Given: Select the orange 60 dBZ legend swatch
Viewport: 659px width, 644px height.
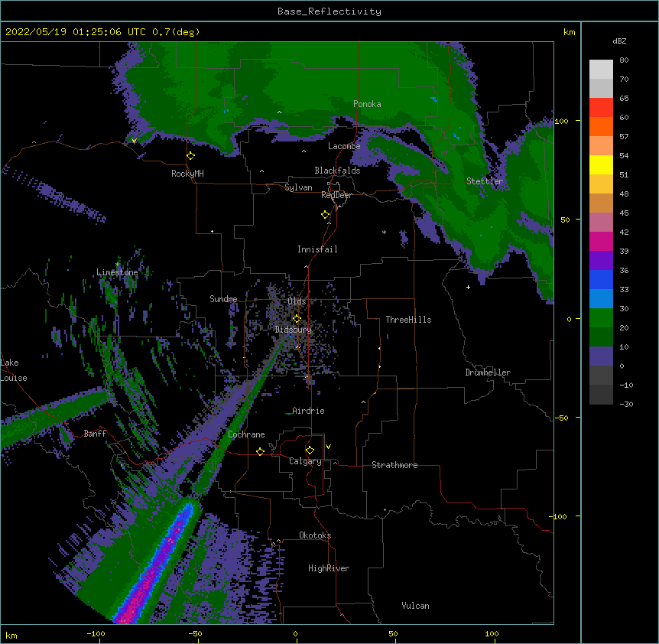Looking at the screenshot, I should pyautogui.click(x=601, y=126).
